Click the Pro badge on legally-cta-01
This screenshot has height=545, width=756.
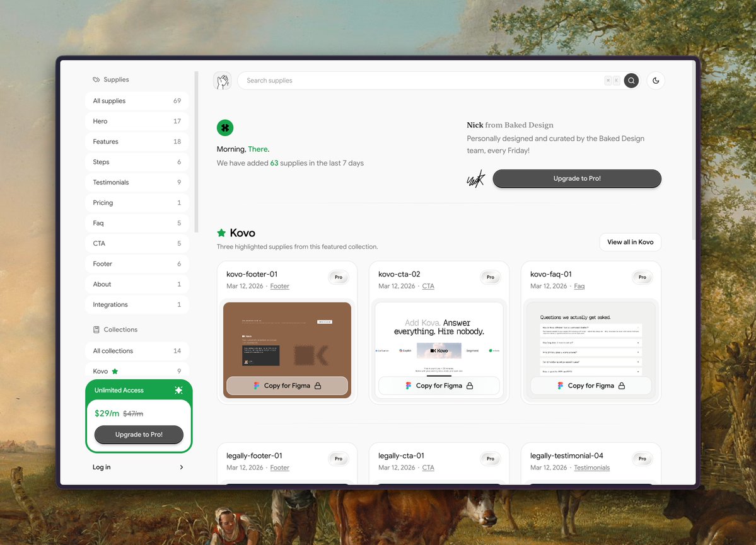pos(491,459)
